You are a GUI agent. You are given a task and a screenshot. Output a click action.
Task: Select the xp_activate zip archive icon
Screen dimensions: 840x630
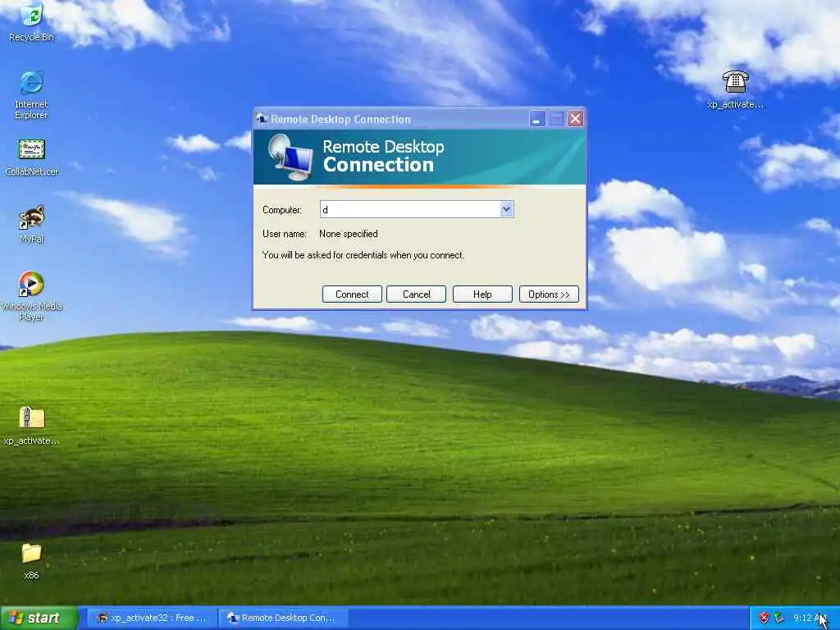32,426
